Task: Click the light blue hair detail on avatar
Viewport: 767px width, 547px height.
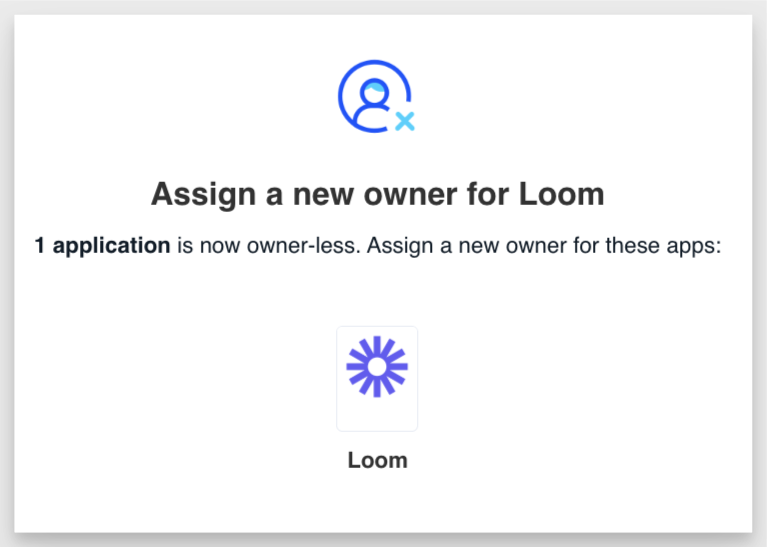Action: pyautogui.click(x=376, y=88)
